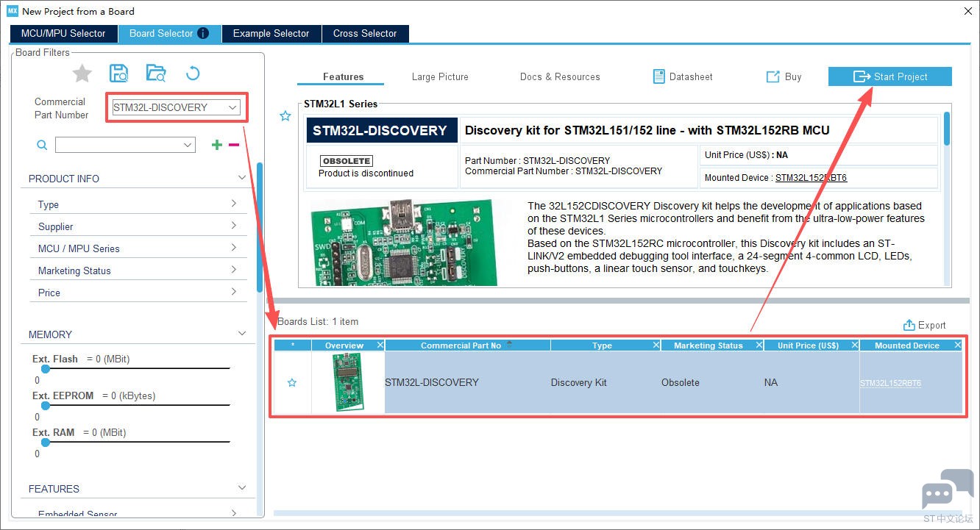
Task: Click the save search icon in Board Filters
Action: click(x=118, y=73)
